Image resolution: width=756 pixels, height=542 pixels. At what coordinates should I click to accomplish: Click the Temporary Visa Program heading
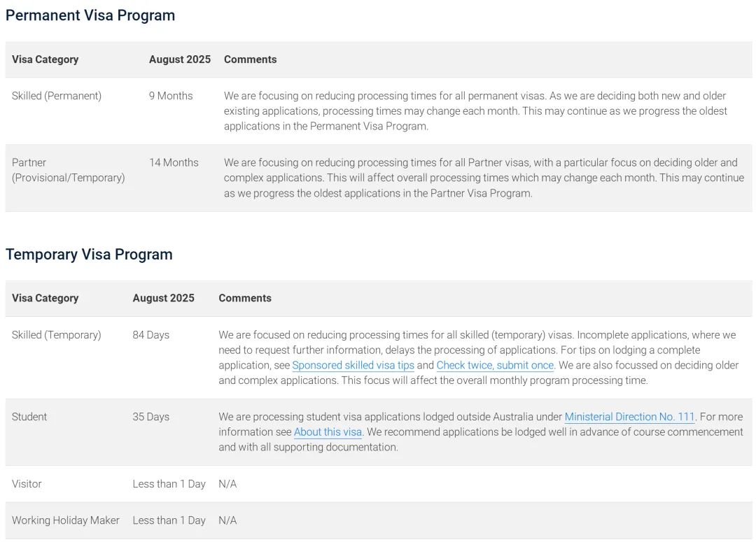(x=89, y=255)
